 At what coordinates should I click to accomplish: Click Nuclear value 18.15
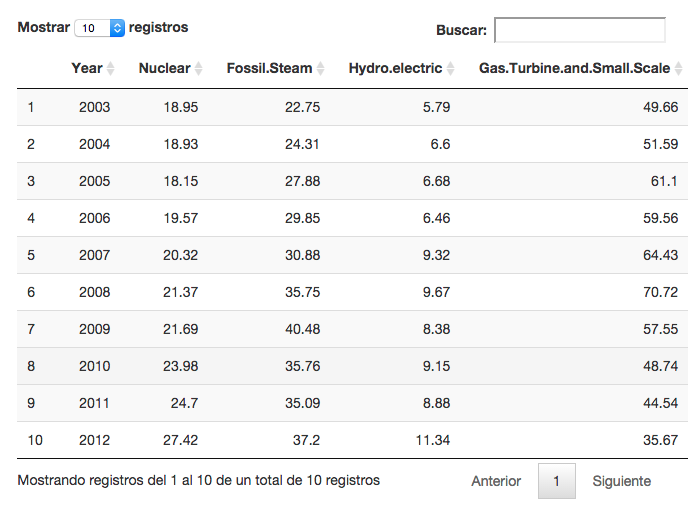pos(181,181)
